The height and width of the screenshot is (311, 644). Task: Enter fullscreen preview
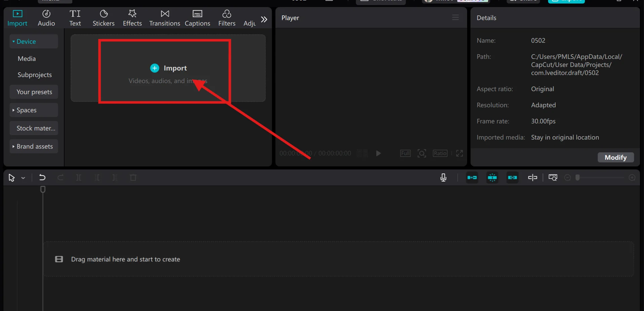(x=459, y=153)
